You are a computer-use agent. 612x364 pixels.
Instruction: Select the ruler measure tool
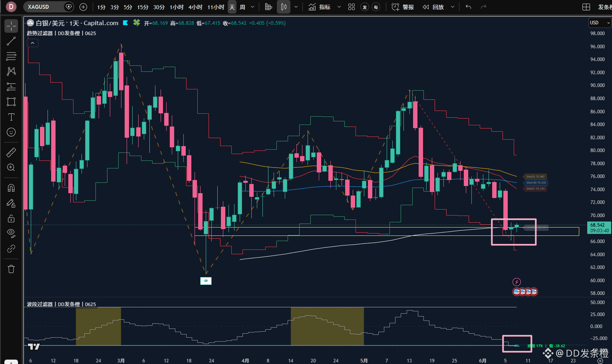click(11, 152)
